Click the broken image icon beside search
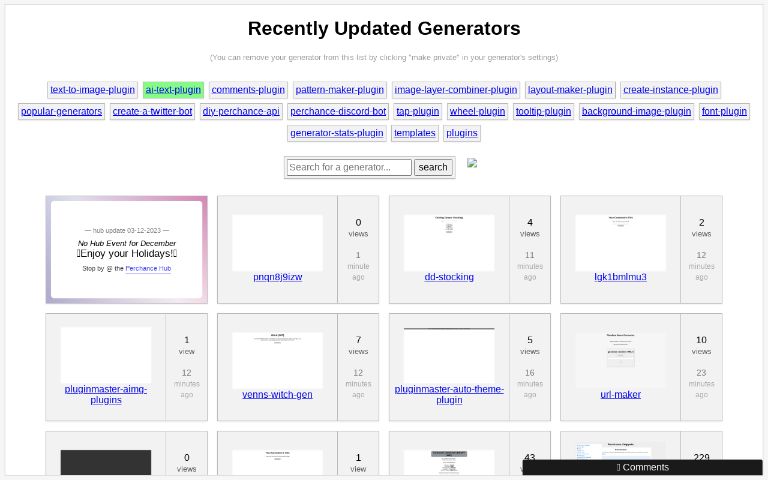 pyautogui.click(x=472, y=163)
